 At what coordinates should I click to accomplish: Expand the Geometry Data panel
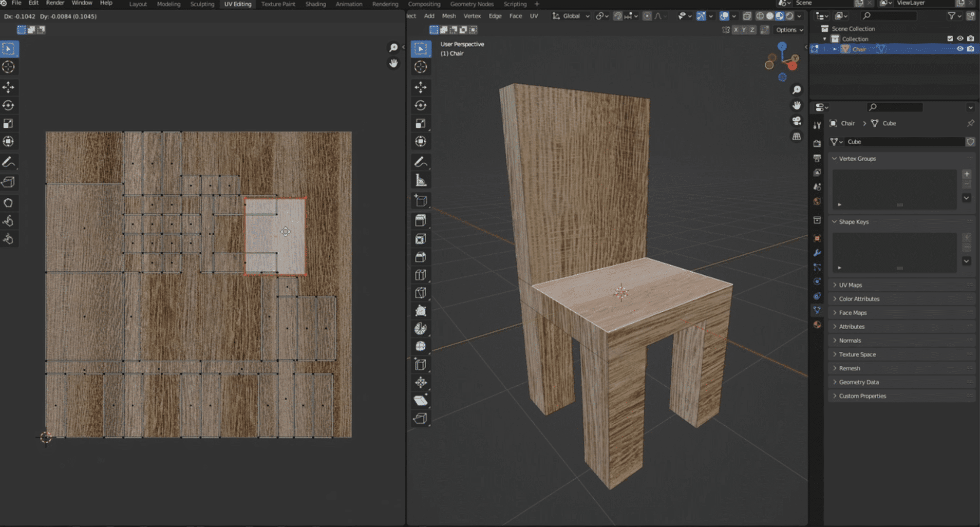859,382
